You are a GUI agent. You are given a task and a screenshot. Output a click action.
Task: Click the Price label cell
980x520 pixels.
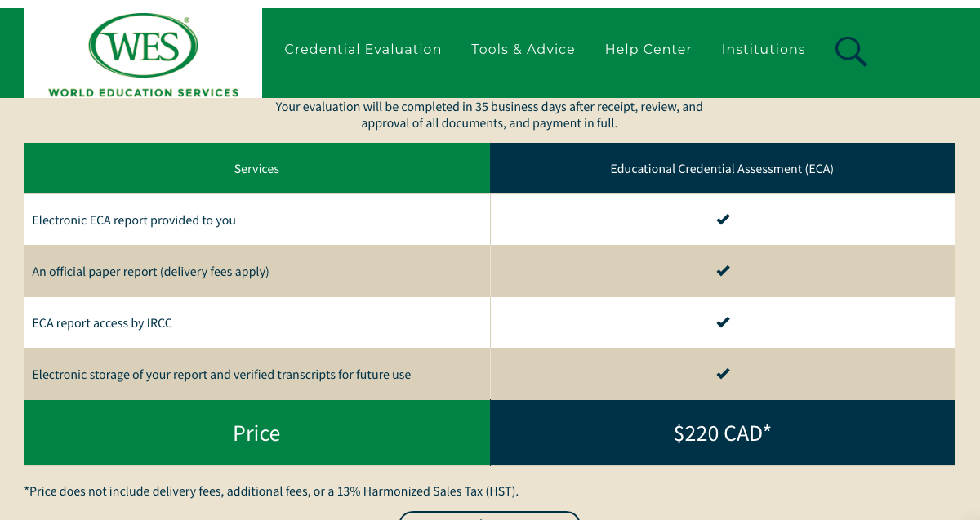point(256,433)
